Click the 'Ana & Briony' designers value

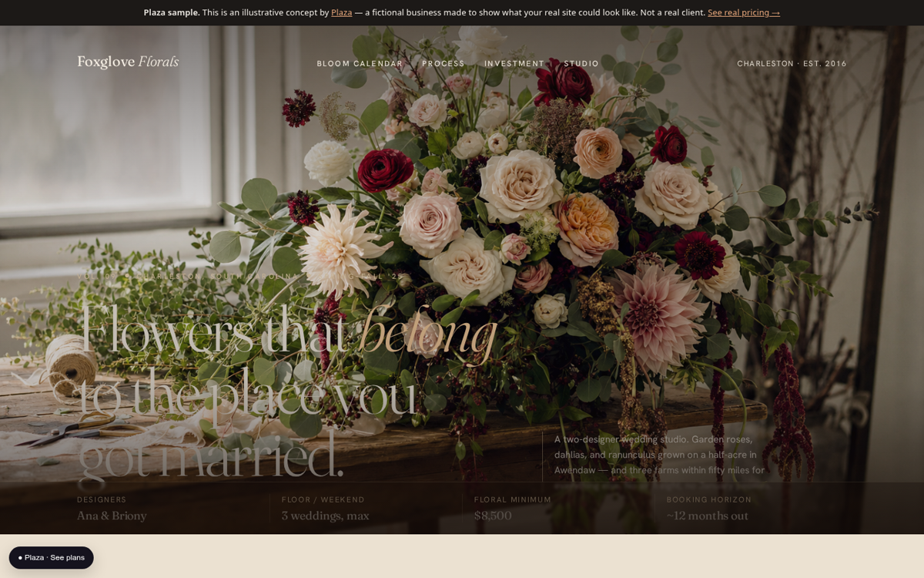click(112, 516)
